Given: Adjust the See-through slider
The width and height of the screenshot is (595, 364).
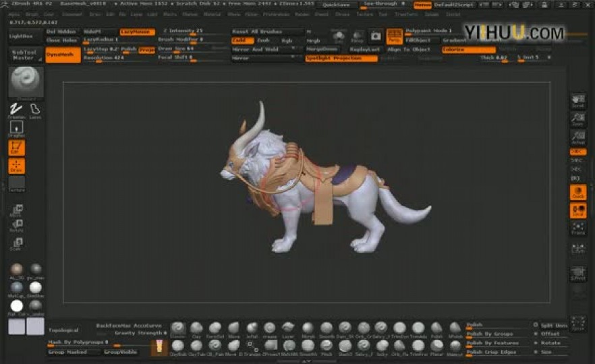Looking at the screenshot, I should (384, 5).
